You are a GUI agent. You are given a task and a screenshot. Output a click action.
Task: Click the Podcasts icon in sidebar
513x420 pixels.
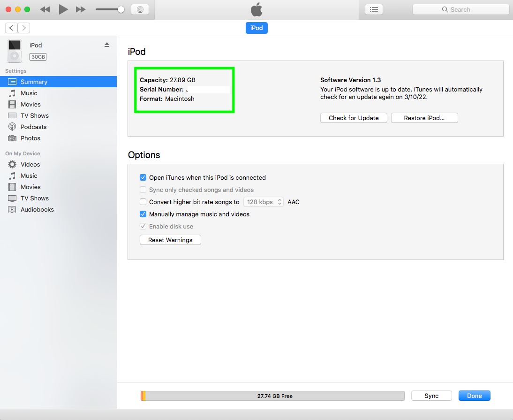pos(12,127)
